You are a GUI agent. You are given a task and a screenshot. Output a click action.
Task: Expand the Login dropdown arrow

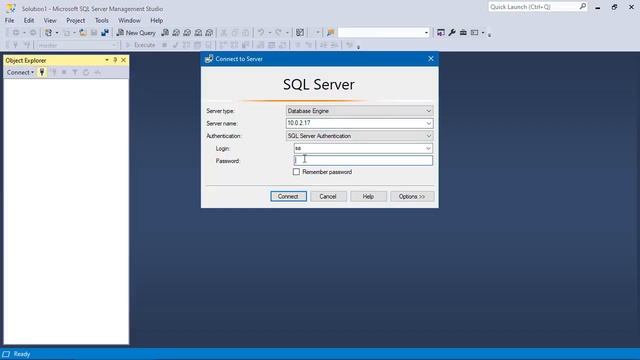coord(428,148)
